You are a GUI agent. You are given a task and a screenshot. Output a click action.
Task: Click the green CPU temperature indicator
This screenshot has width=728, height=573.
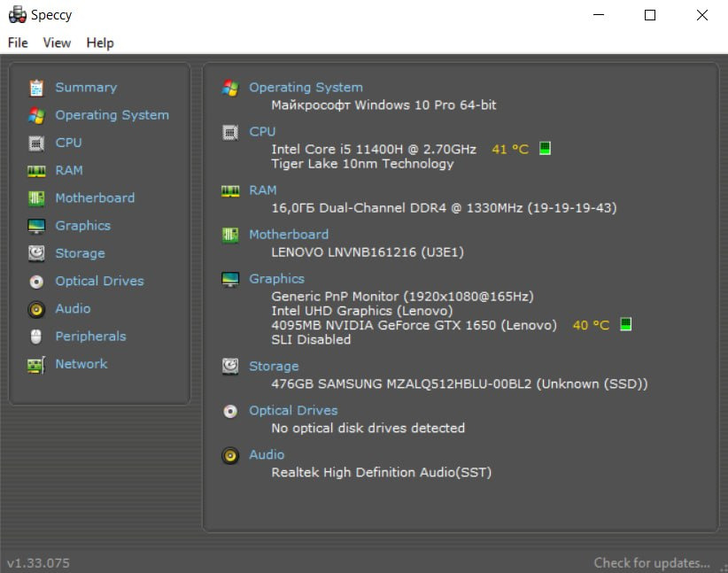(x=545, y=149)
